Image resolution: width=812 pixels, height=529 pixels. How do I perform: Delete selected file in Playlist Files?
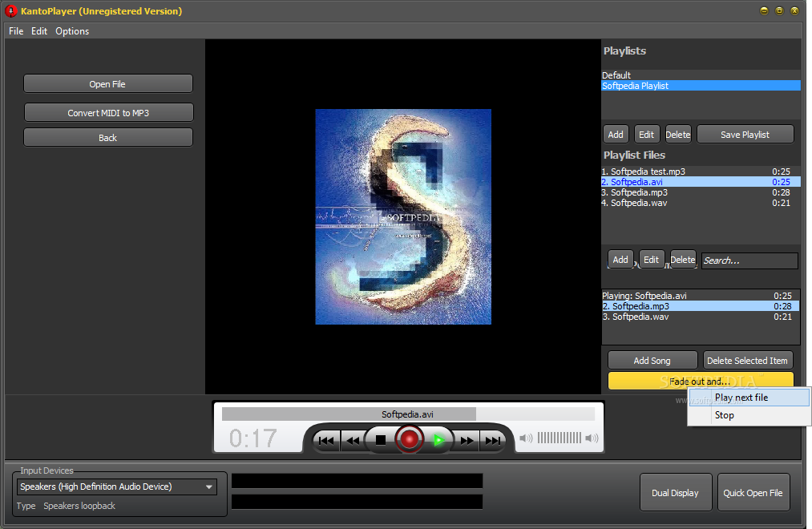click(683, 260)
